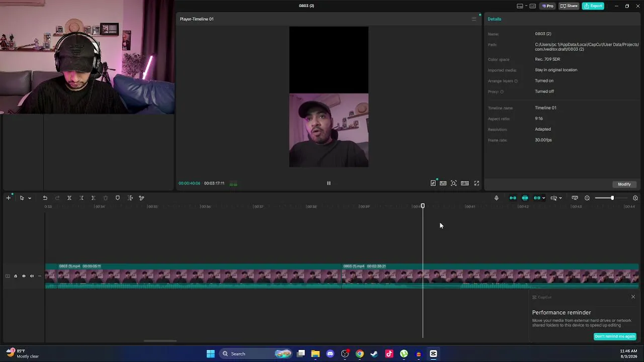Viewport: 644px width, 362px height.
Task: Click the info icon beside Arrange layers
Action: tap(516, 81)
